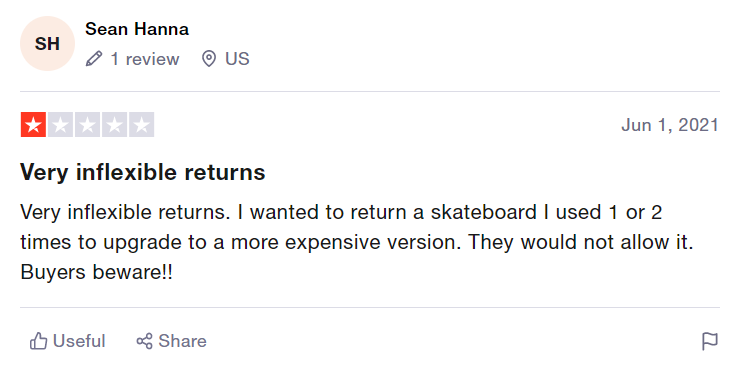Viewport: 741px width, 373px height.
Task: Click the Jun 1, 2021 date
Action: point(670,125)
